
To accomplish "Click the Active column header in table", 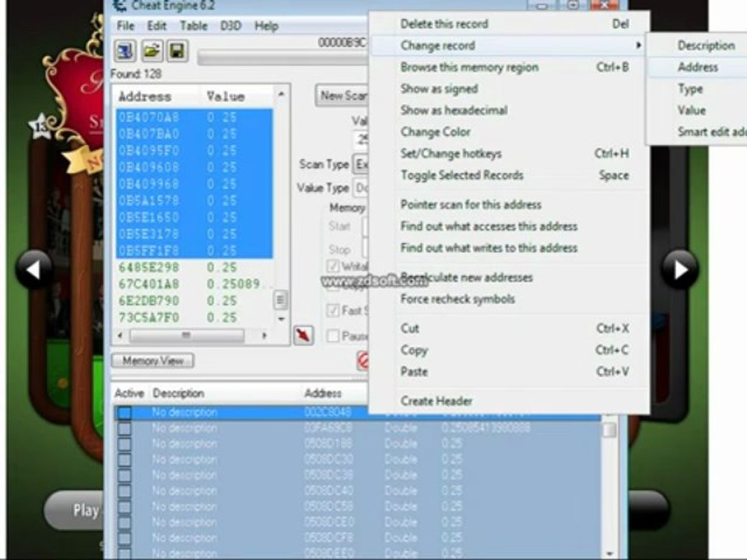I will pos(129,394).
